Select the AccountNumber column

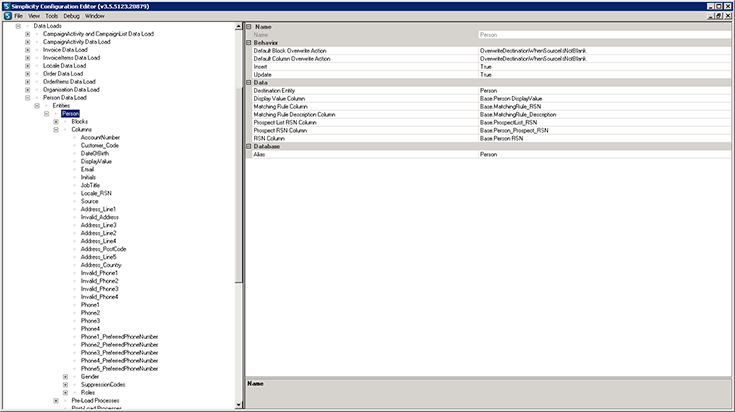(100, 137)
